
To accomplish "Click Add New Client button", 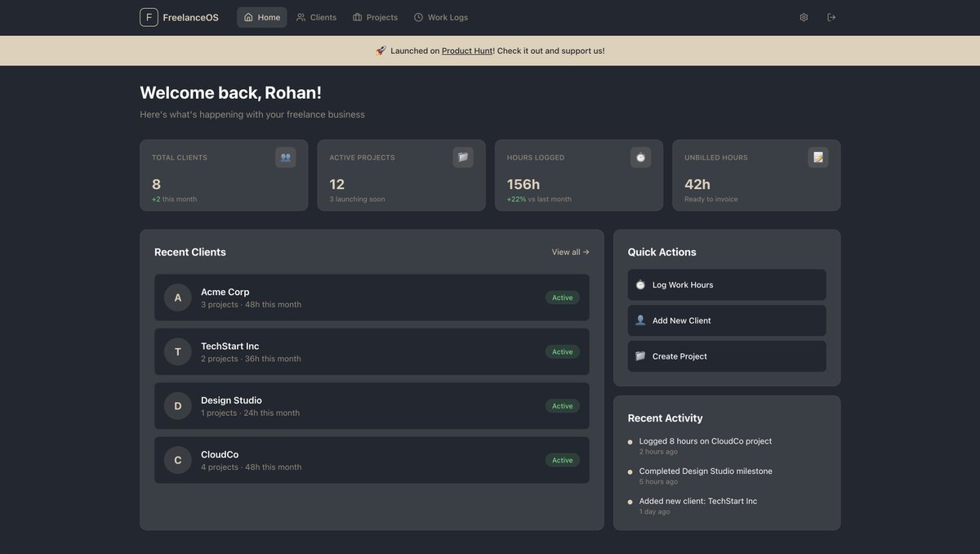I will point(727,320).
